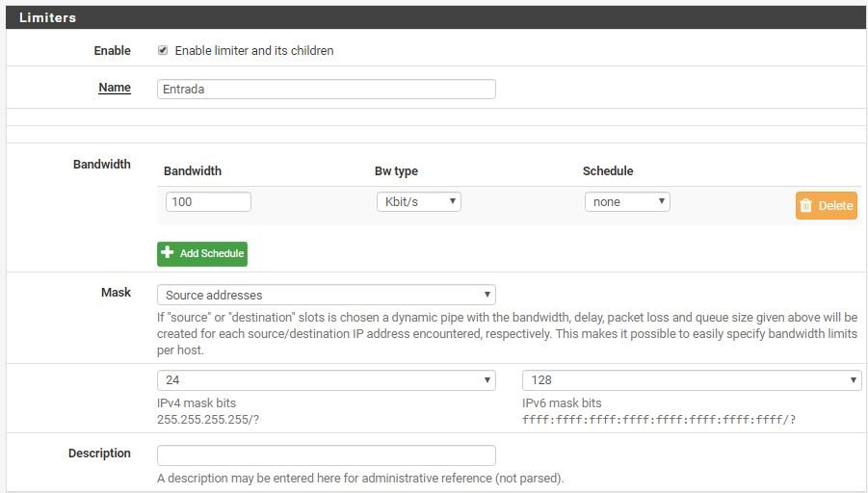Click the 255.255.255.255/? text
868x493 pixels.
coord(208,420)
